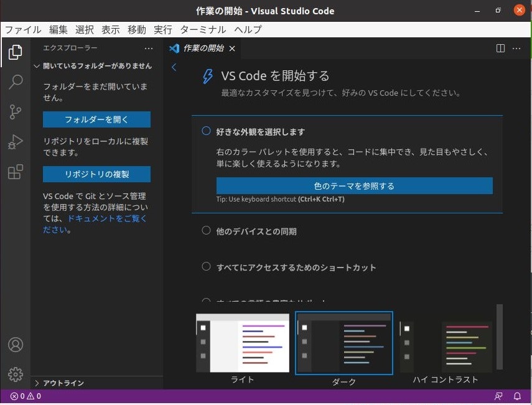Open the Run and Debug view icon

(x=16, y=142)
